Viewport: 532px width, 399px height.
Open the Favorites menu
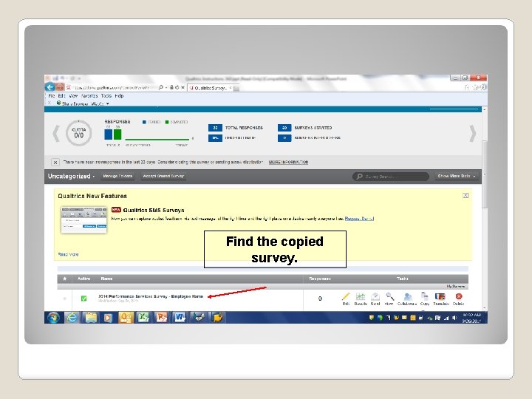89,96
